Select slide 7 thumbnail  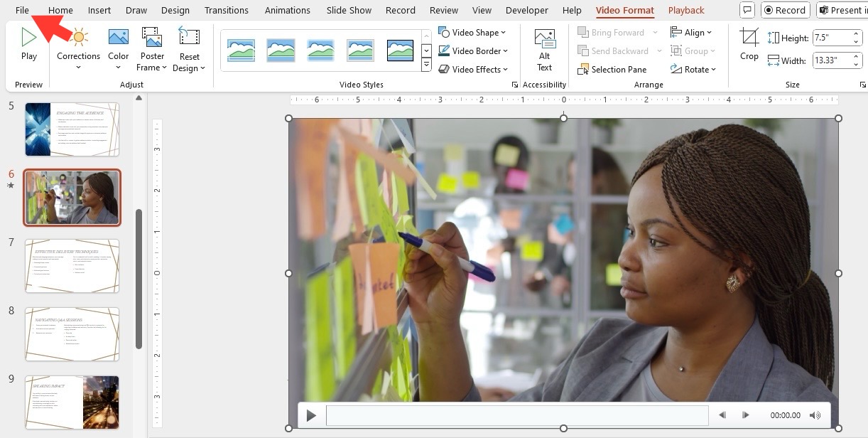72,265
